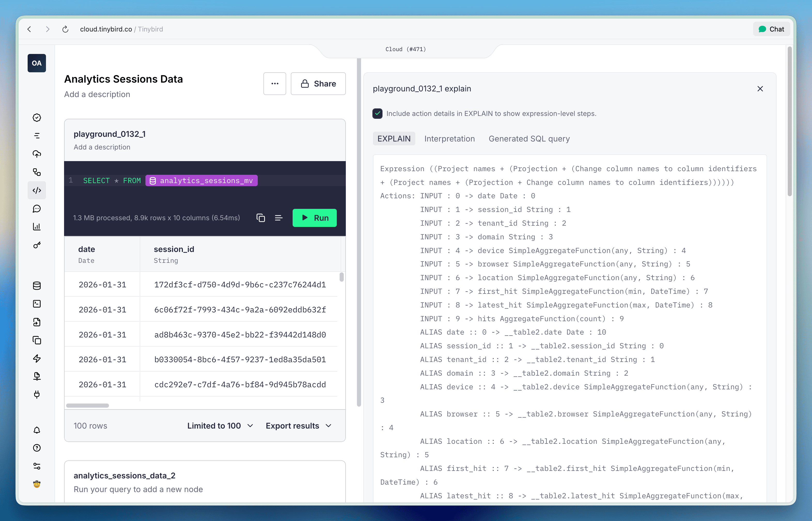812x521 pixels.
Task: Open the more options menu for Analytics Sessions Data
Action: coord(274,84)
